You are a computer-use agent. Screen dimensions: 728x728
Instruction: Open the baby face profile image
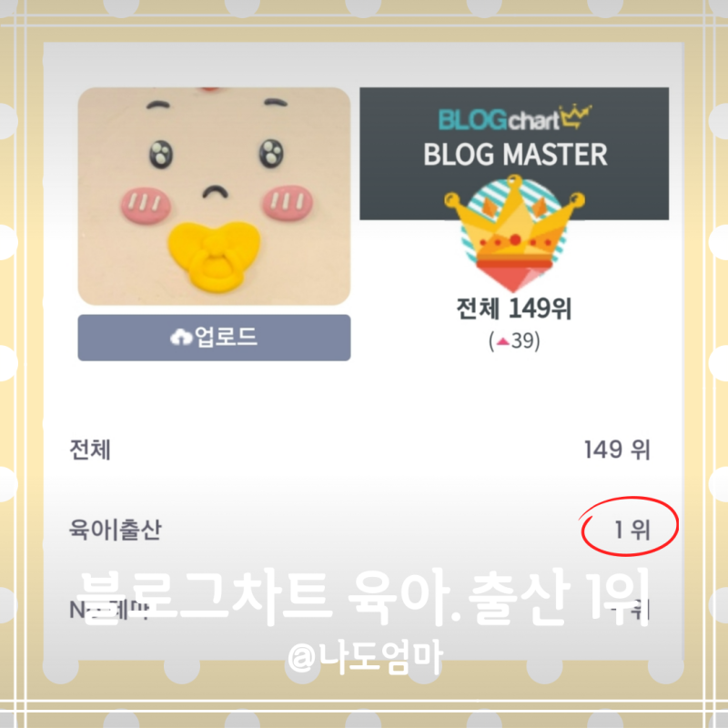(x=214, y=196)
